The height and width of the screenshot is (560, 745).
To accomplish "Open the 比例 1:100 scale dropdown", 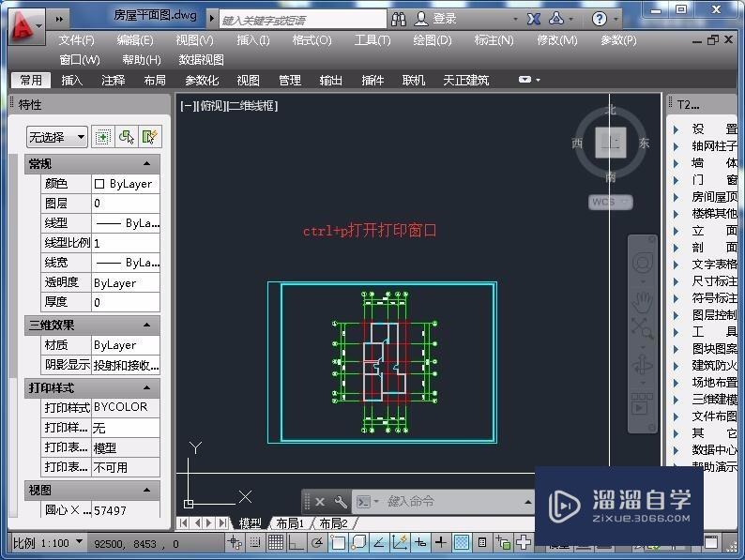I will pos(48,543).
